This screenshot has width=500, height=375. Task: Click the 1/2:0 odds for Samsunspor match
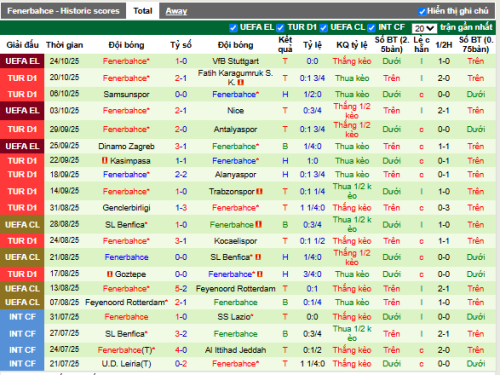click(x=312, y=94)
